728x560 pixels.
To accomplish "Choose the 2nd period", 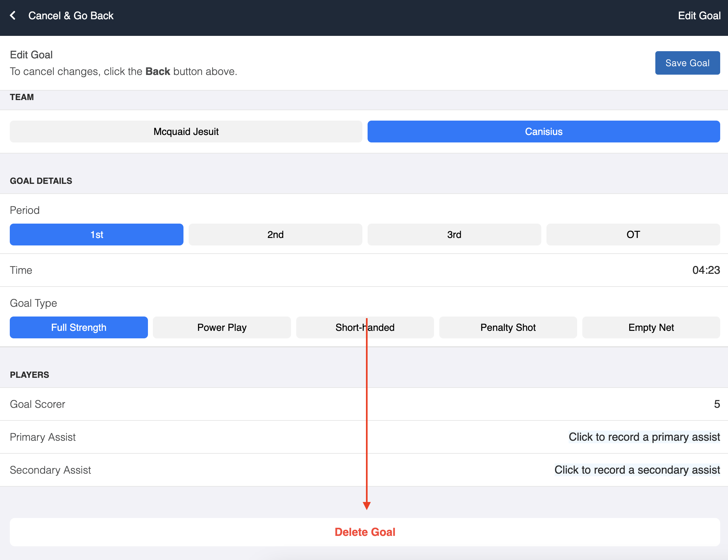I will 275,235.
